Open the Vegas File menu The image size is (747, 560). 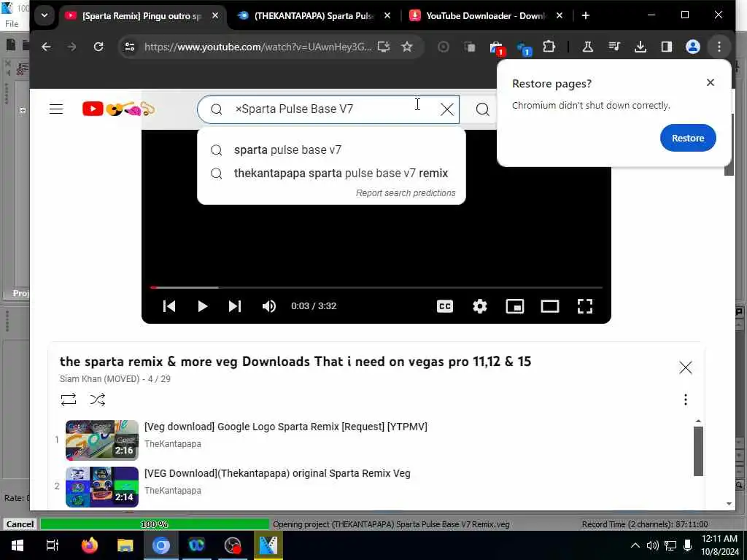pyautogui.click(x=12, y=24)
